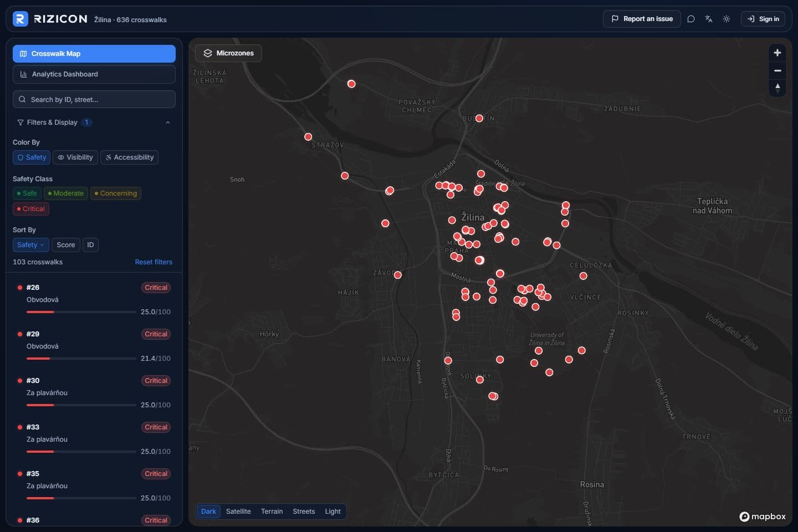
Task: Toggle the Safe safety class filter
Action: point(27,193)
